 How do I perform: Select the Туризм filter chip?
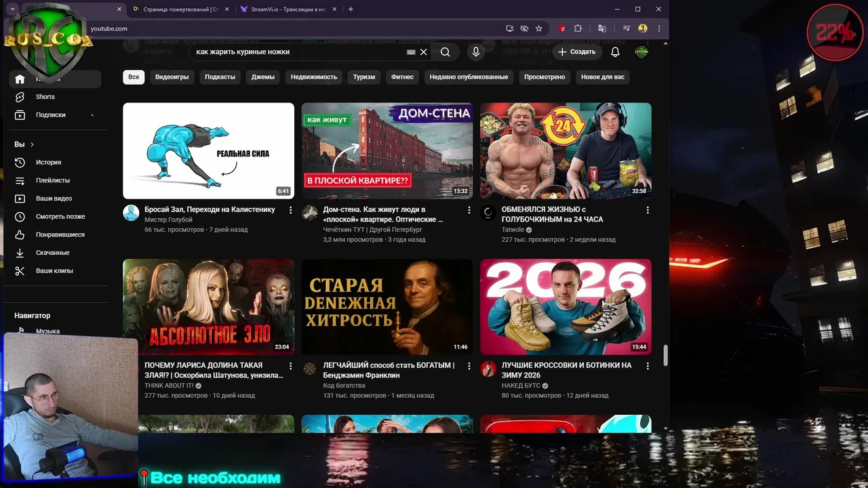click(x=364, y=77)
